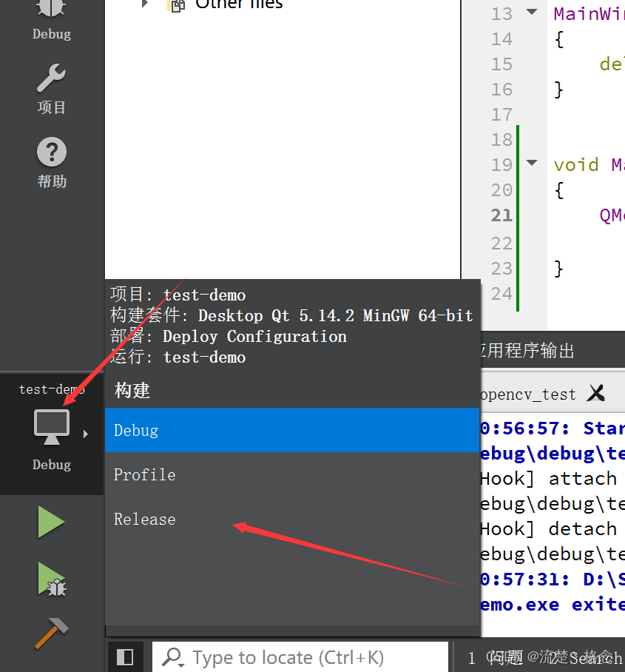Click line number 13 in the gutter
The height and width of the screenshot is (672, 625).
[x=501, y=14]
